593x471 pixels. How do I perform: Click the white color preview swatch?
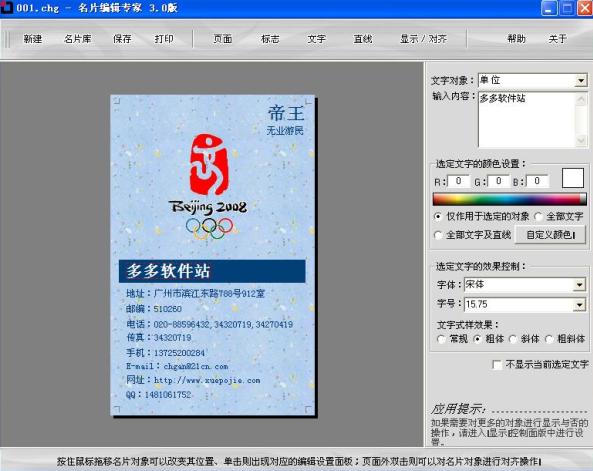[573, 178]
